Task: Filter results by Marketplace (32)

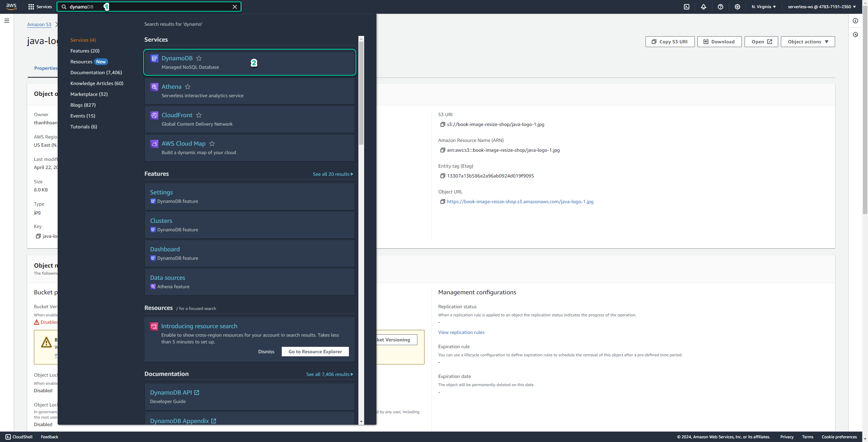Action: 89,94
